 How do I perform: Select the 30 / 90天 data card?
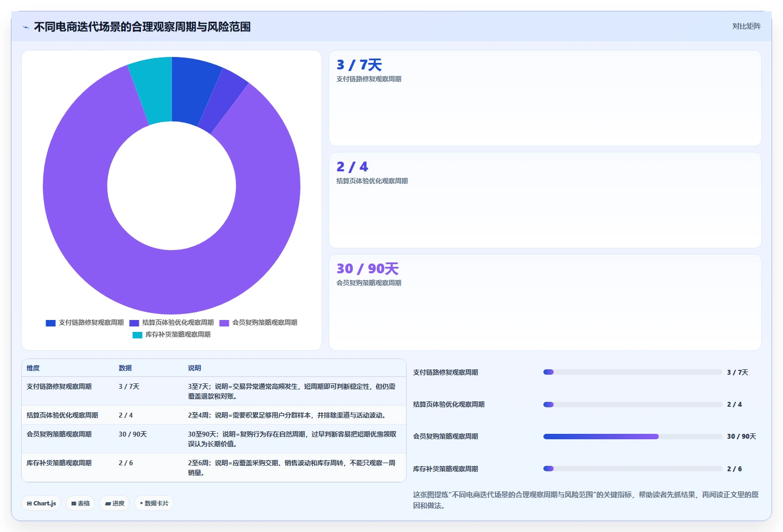pos(545,302)
